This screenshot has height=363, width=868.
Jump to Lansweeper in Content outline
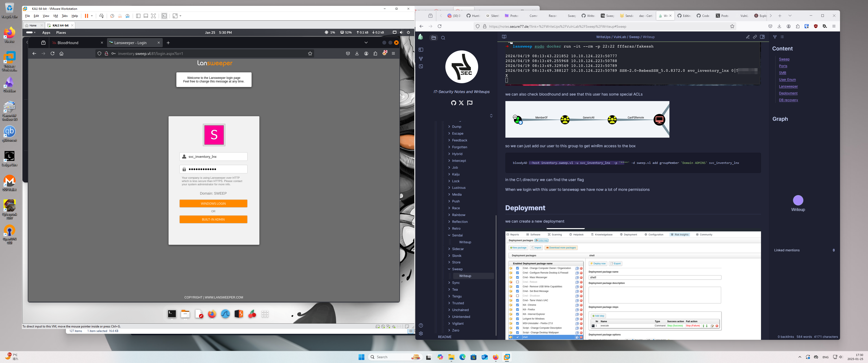tap(788, 86)
